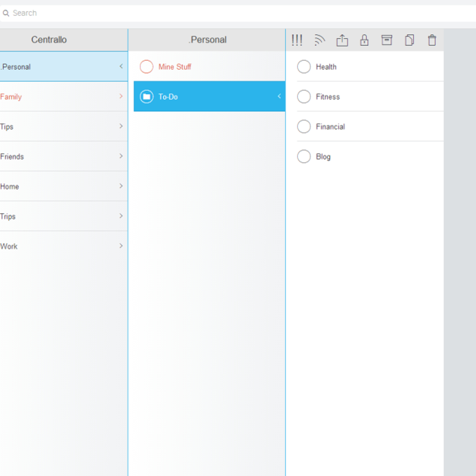This screenshot has width=476, height=476.
Task: Click the copy/duplicate toolbar icon
Action: click(409, 40)
